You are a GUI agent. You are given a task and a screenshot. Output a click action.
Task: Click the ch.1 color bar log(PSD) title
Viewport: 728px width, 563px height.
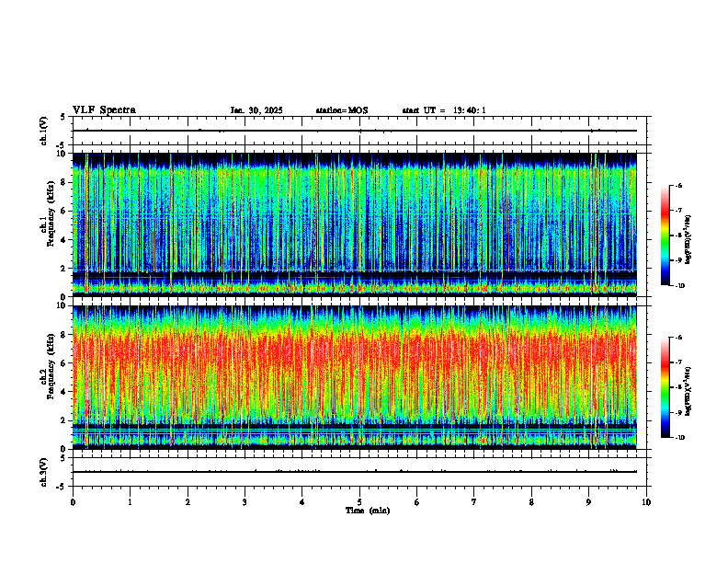(x=689, y=239)
